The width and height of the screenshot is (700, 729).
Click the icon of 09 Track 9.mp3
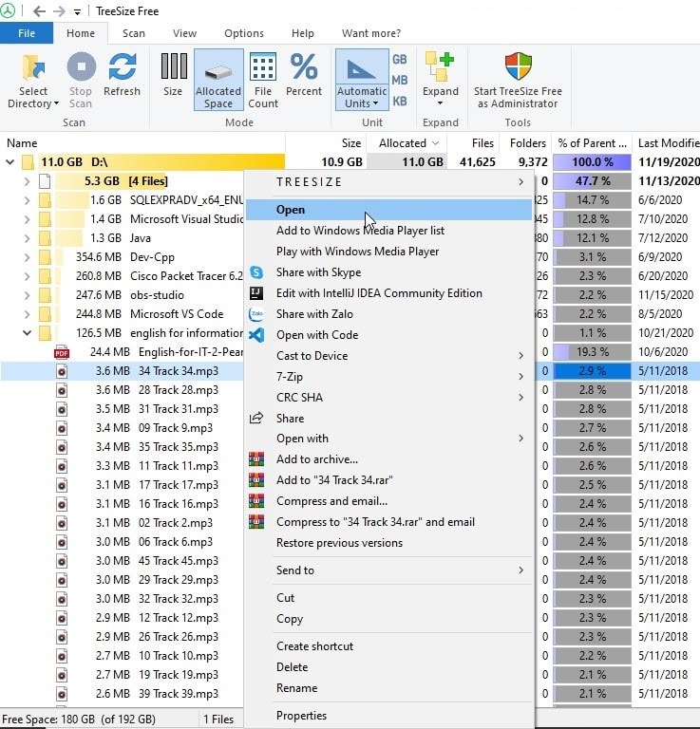tap(62, 428)
